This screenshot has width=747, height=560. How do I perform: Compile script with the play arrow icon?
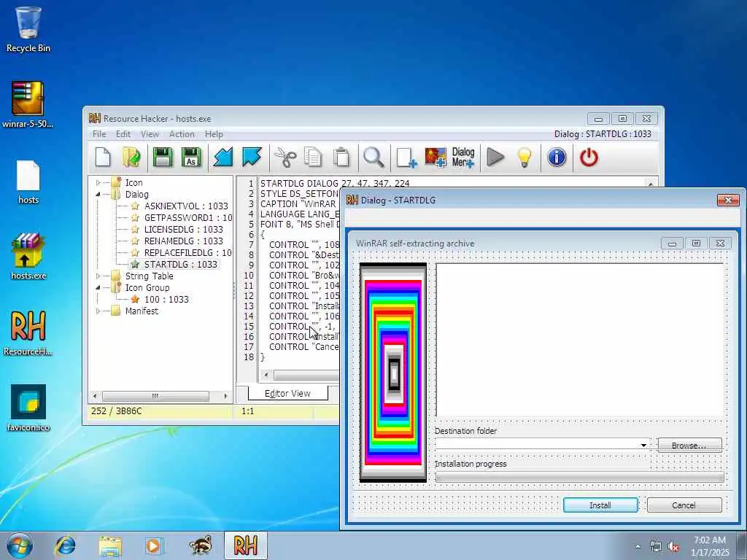tap(495, 157)
